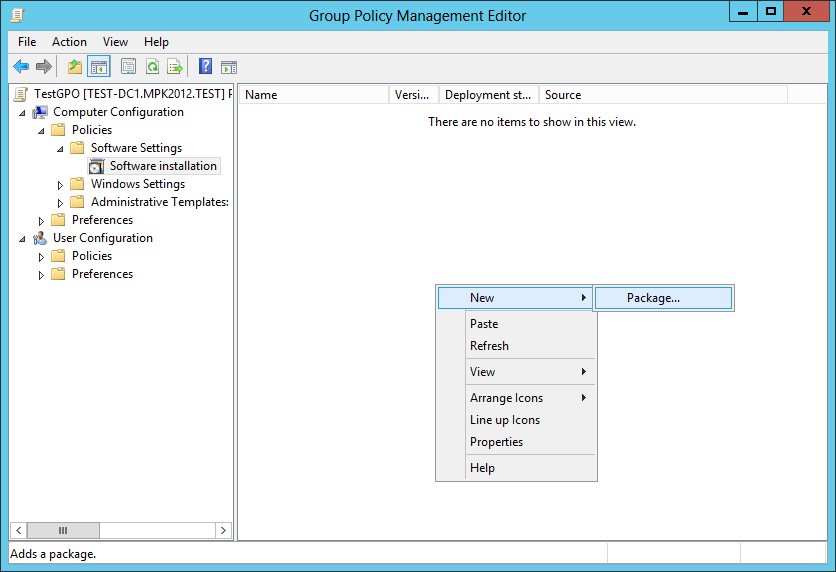Select New in the context menu
This screenshot has height=572, width=836.
516,298
